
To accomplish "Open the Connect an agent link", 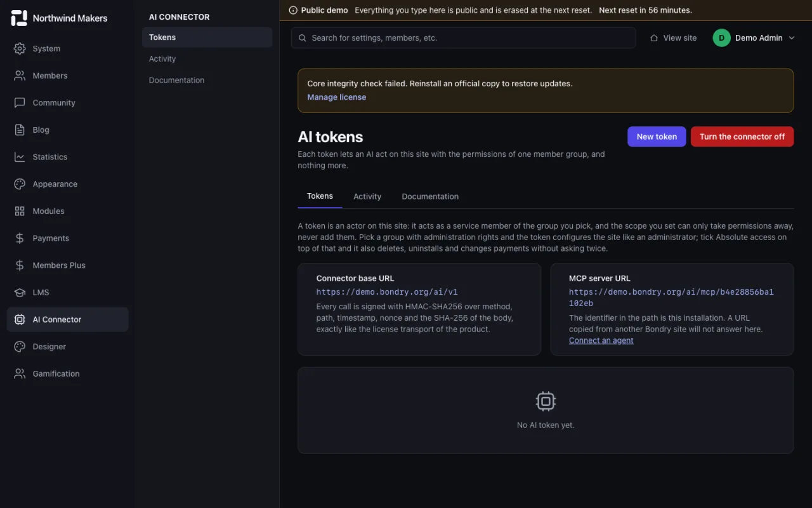I will (601, 340).
